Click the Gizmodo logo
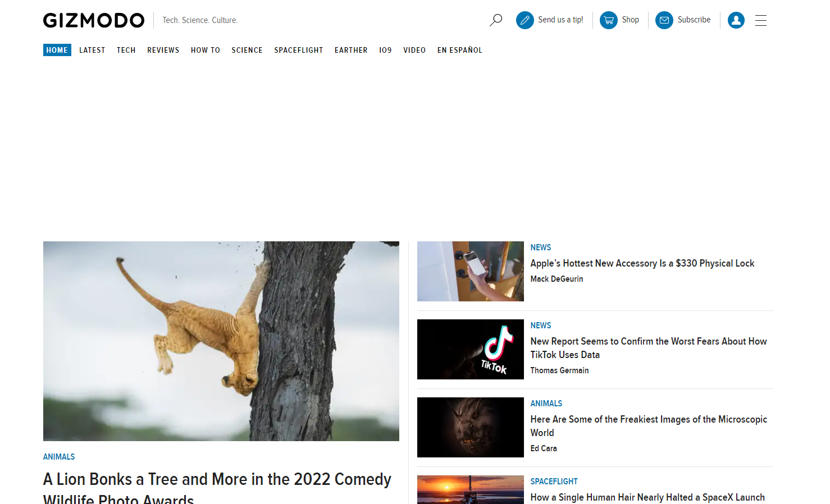 coord(94,20)
